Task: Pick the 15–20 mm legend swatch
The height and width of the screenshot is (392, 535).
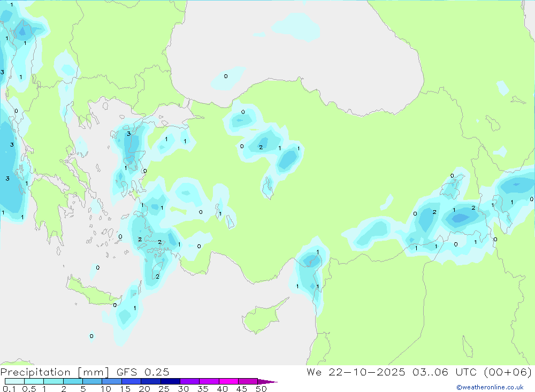Action: [x=132, y=381]
